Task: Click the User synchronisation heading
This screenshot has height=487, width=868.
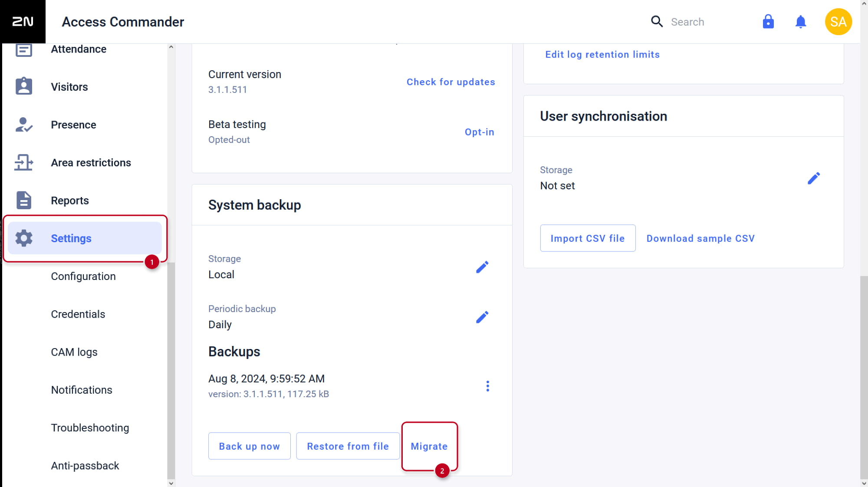Action: (603, 116)
